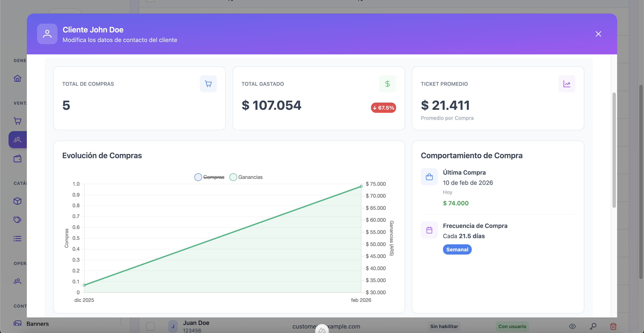The width and height of the screenshot is (644, 333).
Task: Toggle the Ganancias series in chart legend
Action: [x=246, y=177]
